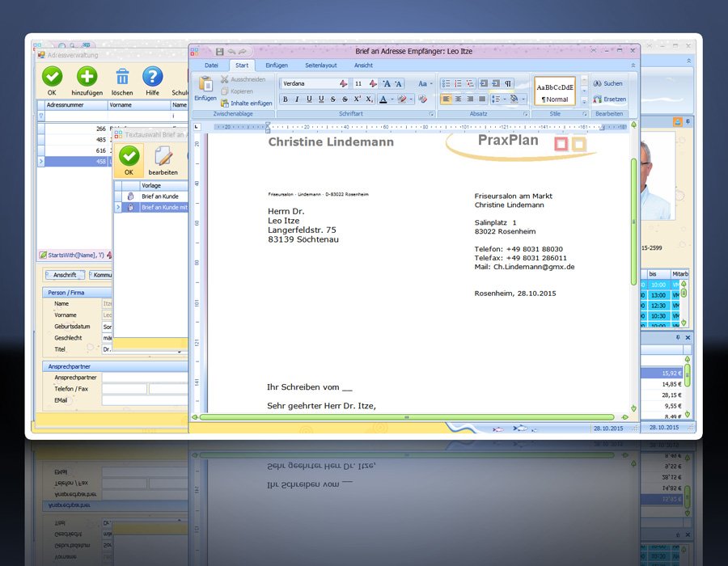Justify text in the Absatz group
728x566 pixels.
click(x=482, y=99)
